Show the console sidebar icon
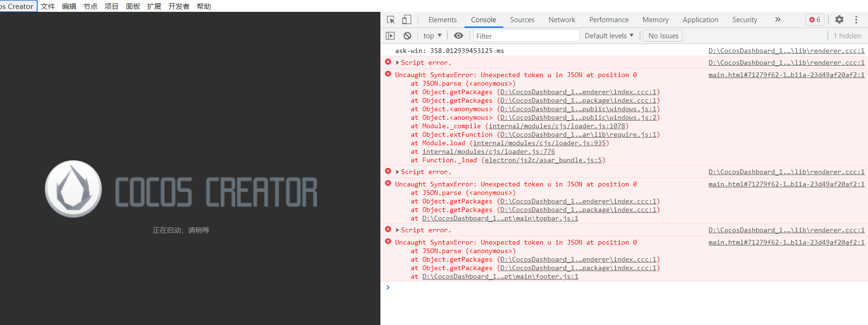Image resolution: width=868 pixels, height=325 pixels. (x=390, y=35)
